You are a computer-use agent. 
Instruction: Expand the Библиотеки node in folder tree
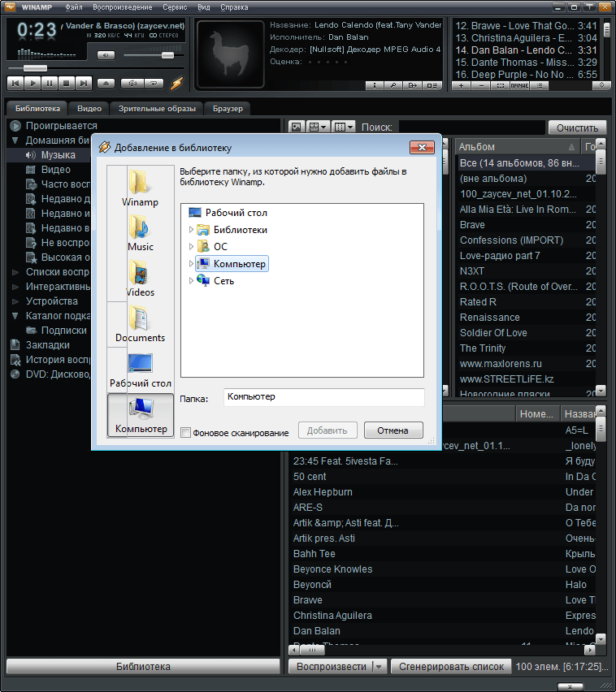(191, 230)
